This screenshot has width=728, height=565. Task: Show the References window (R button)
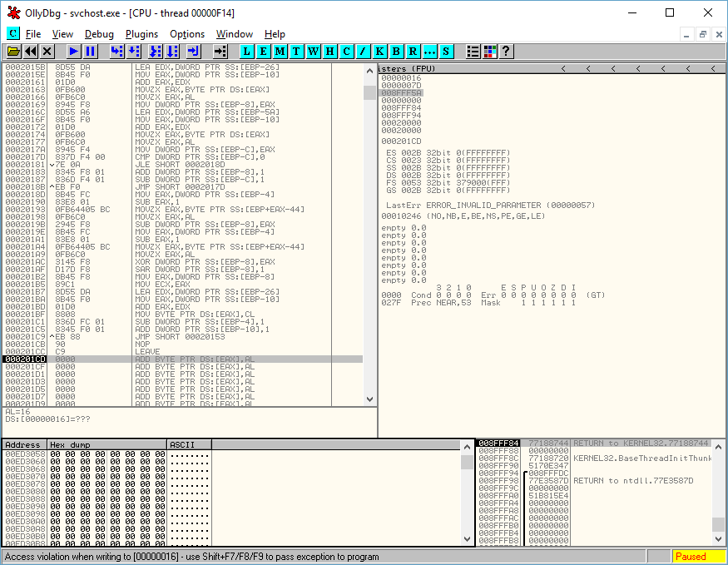click(413, 51)
